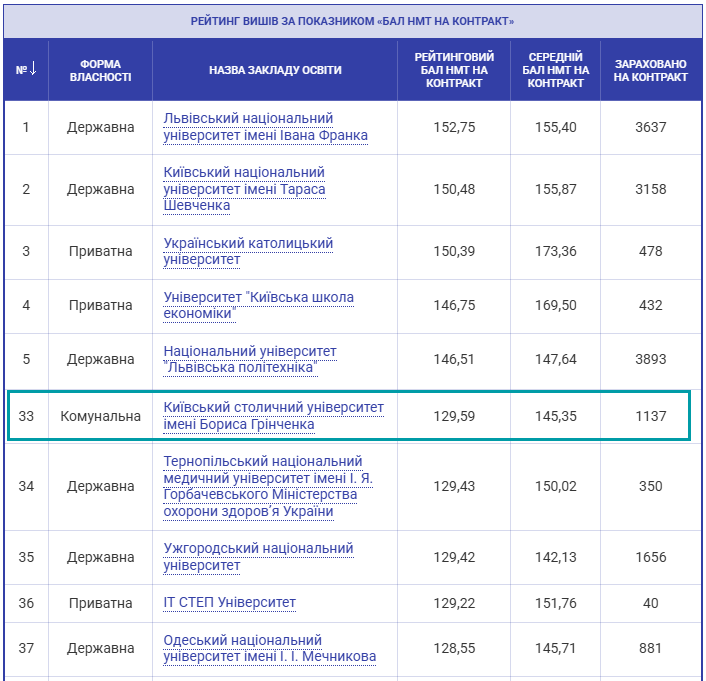Viewport: 706px width, 681px height.
Task: Select average score 155,87
Action: 555,189
